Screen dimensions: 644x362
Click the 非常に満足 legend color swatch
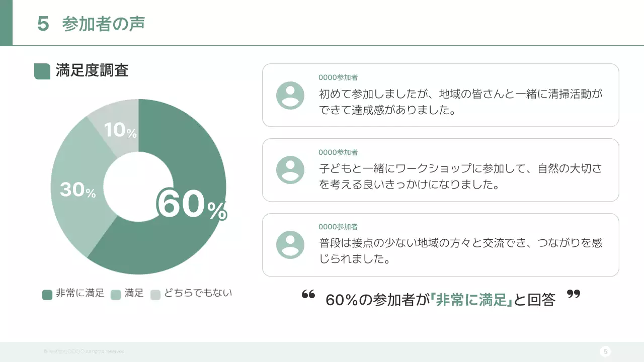point(47,295)
